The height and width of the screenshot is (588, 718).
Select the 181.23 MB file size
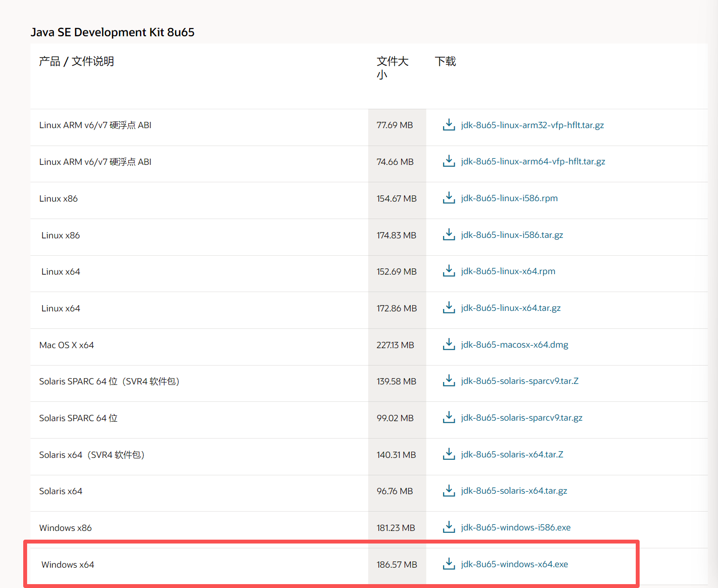pyautogui.click(x=396, y=528)
